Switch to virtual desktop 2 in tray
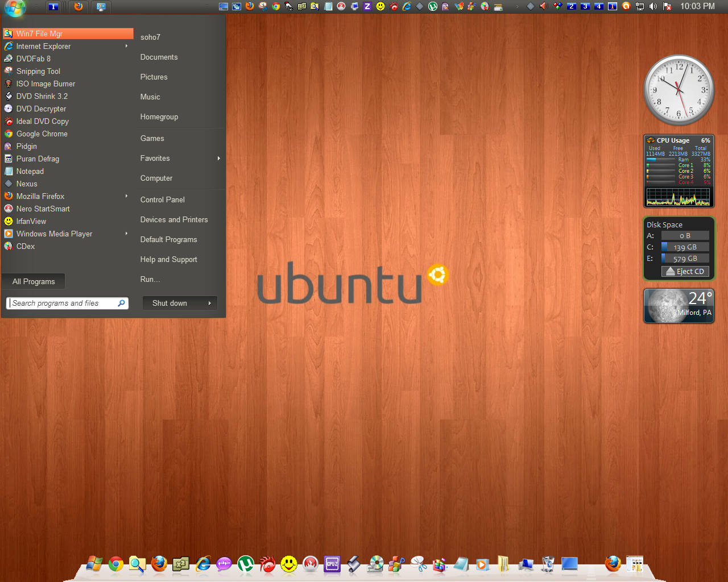 (x=572, y=6)
